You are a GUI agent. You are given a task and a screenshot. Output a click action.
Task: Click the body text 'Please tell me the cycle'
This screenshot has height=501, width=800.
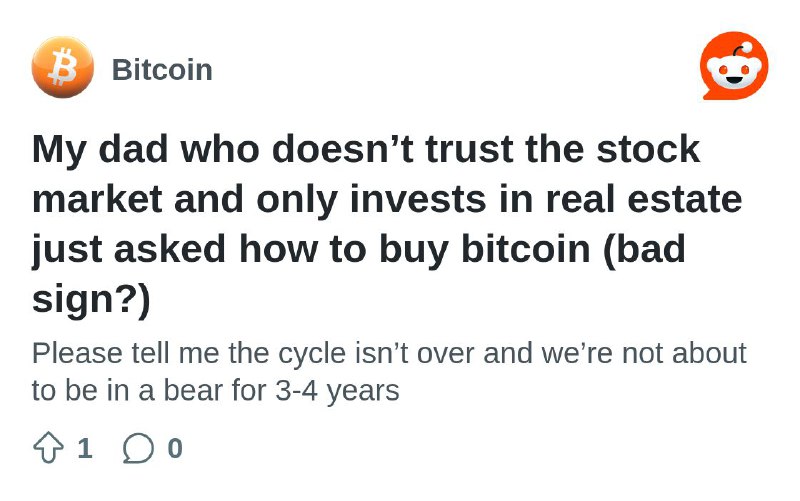389,353
